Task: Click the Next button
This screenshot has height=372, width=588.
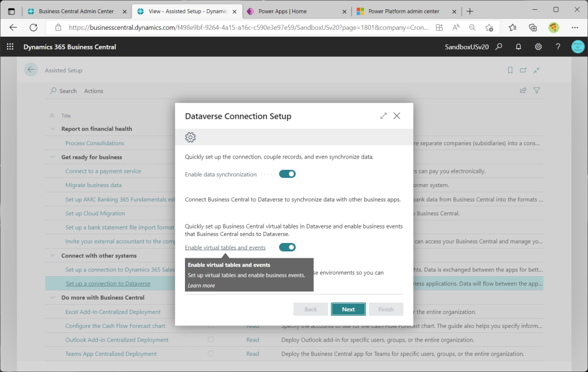Action: point(348,309)
